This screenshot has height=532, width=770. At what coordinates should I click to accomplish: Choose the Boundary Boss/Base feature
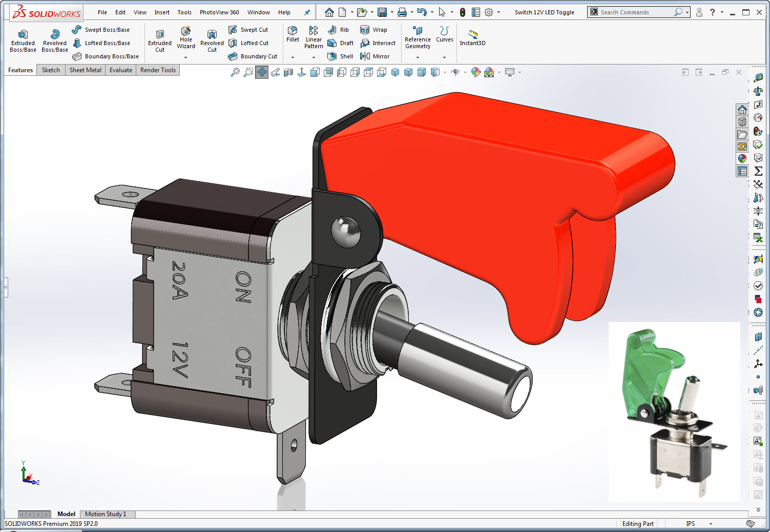coord(106,56)
